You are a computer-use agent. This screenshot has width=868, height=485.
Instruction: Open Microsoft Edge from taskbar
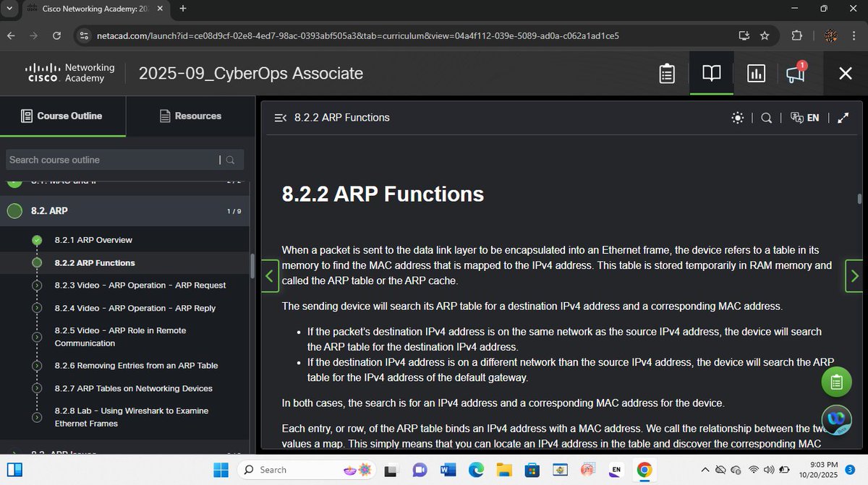[x=476, y=470]
